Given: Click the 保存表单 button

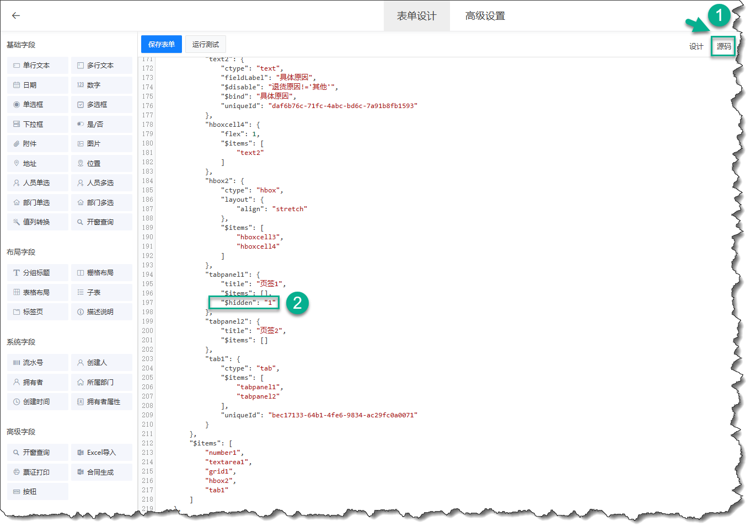Looking at the screenshot, I should pos(161,45).
